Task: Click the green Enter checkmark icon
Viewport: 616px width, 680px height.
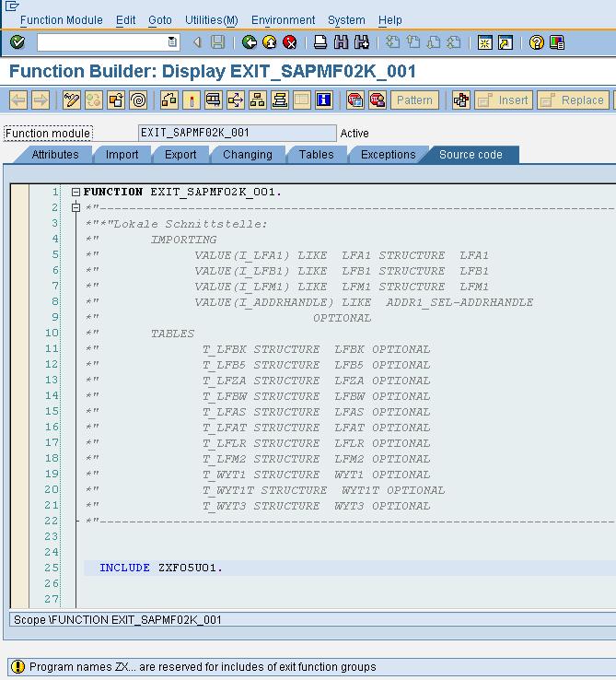Action: (x=17, y=42)
